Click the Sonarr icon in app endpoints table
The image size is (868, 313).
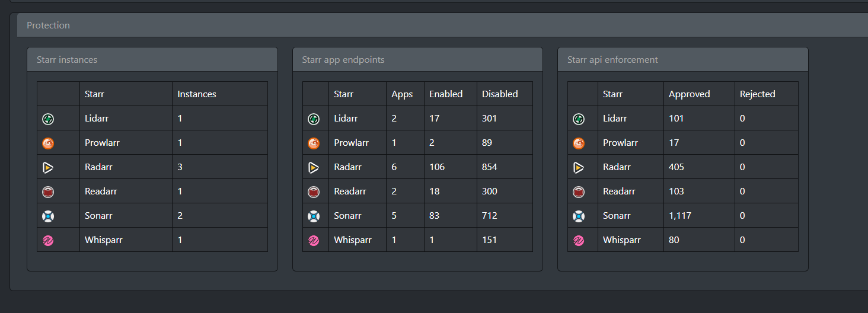[x=314, y=216]
